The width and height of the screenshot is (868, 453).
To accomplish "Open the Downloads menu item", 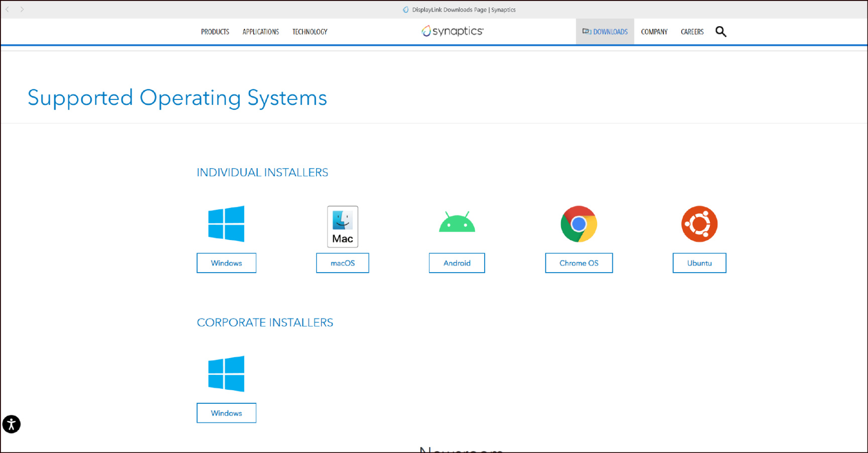I will coord(605,32).
